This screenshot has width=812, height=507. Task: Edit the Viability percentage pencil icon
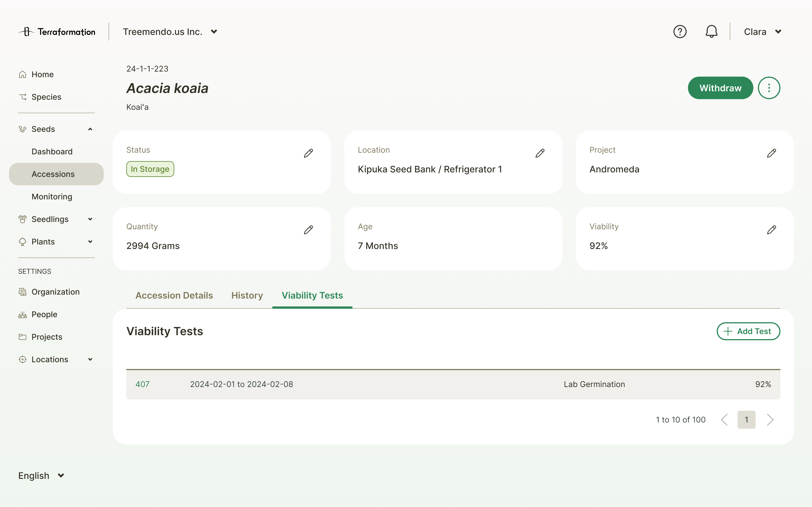pyautogui.click(x=771, y=230)
